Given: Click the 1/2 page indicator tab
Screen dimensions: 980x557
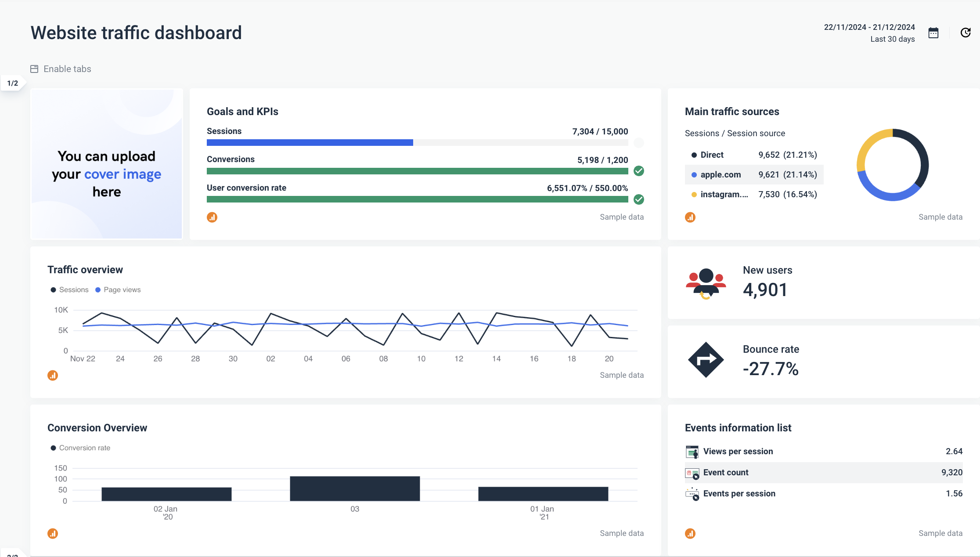Looking at the screenshot, I should (13, 83).
